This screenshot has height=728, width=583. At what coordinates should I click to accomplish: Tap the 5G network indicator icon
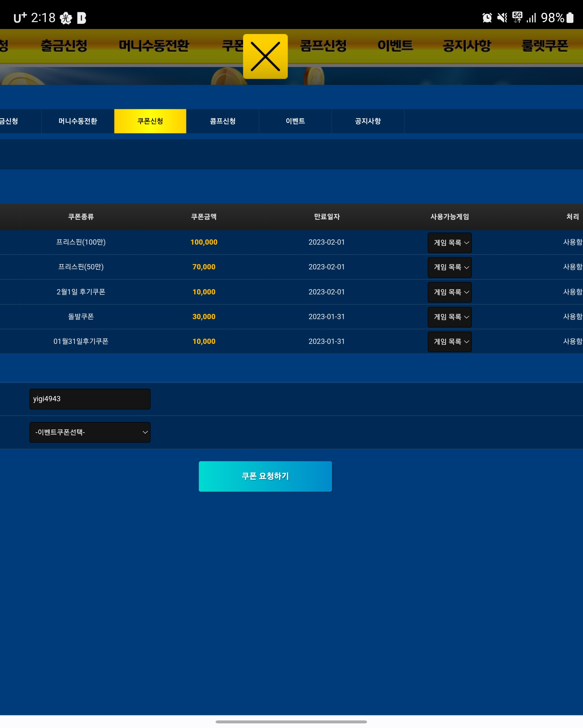tap(517, 17)
